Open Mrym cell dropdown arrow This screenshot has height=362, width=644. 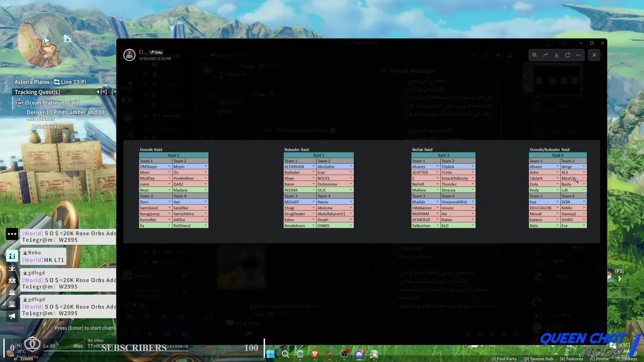point(205,166)
